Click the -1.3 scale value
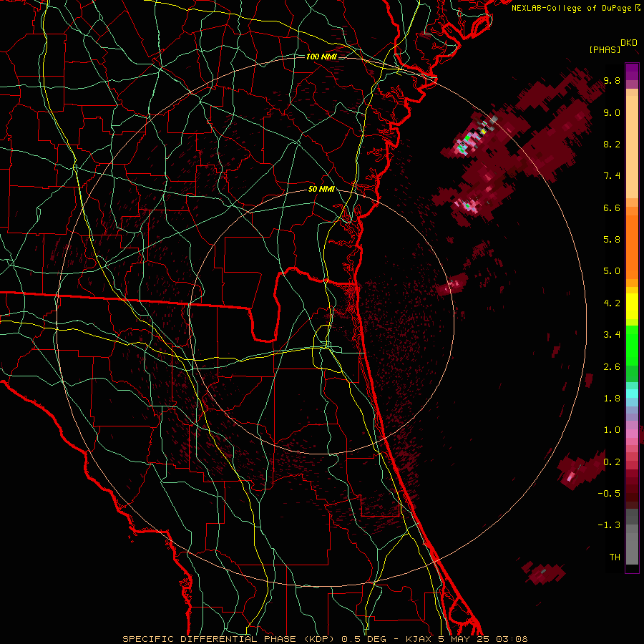The height and width of the screenshot is (644, 644). tap(609, 525)
